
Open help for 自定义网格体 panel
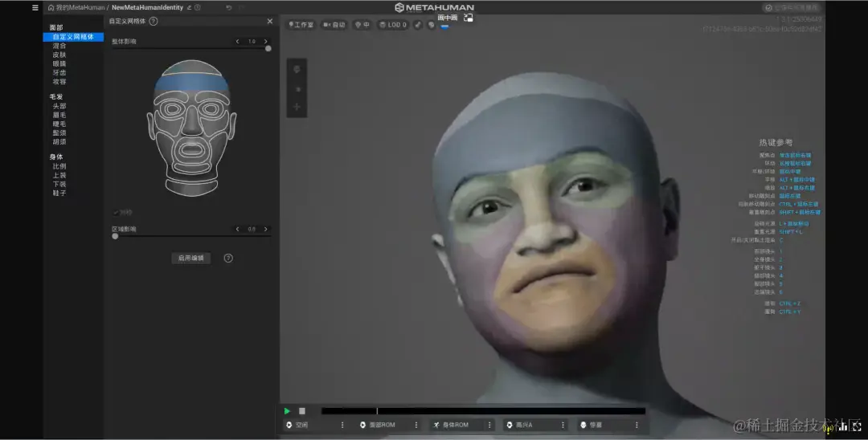pyautogui.click(x=154, y=21)
